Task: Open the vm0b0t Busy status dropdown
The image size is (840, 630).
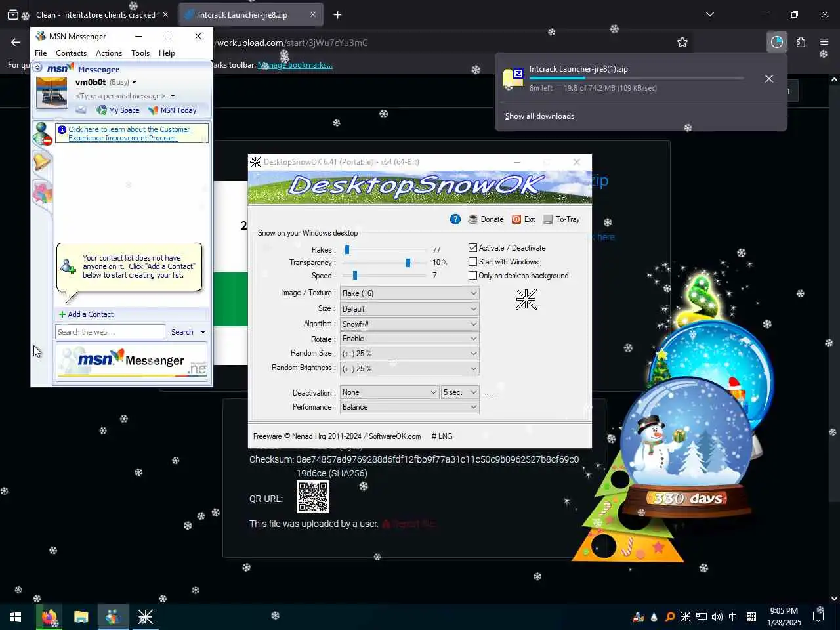Action: pyautogui.click(x=106, y=83)
